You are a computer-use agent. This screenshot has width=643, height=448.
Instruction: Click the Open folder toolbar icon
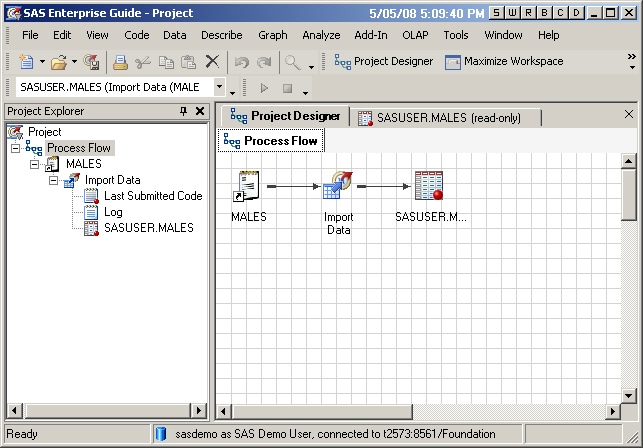tap(58, 62)
